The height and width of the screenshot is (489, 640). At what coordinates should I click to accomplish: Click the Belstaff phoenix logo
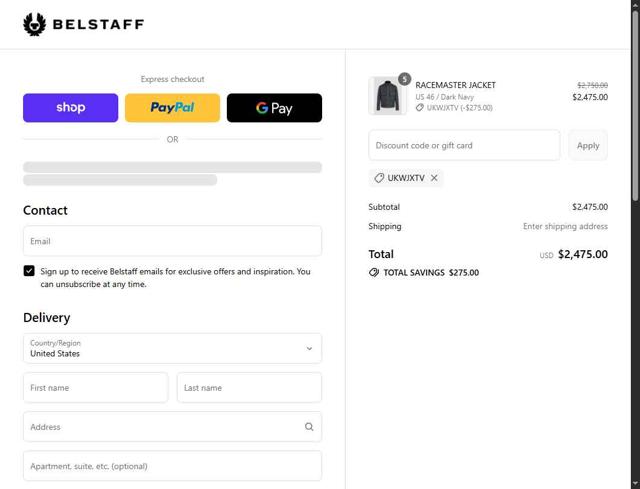tap(34, 24)
